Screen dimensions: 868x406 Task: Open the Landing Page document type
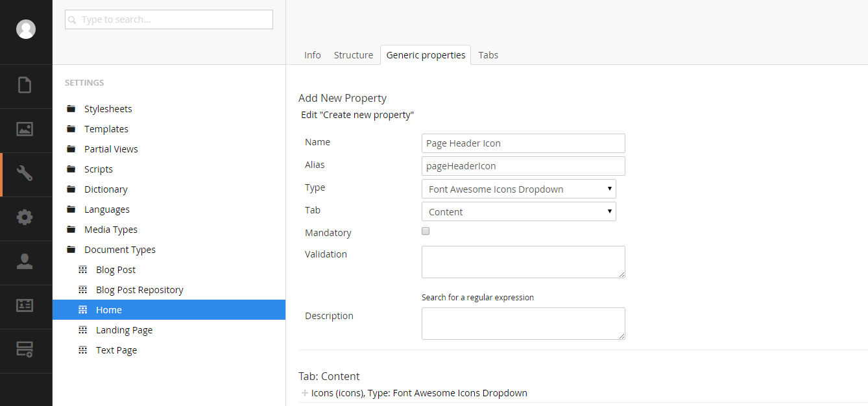(124, 330)
